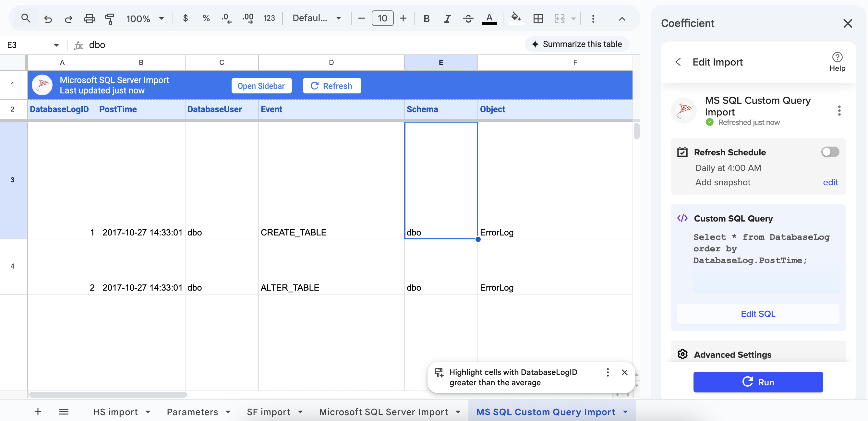
Task: Expand the font family dropdown
Action: point(316,18)
